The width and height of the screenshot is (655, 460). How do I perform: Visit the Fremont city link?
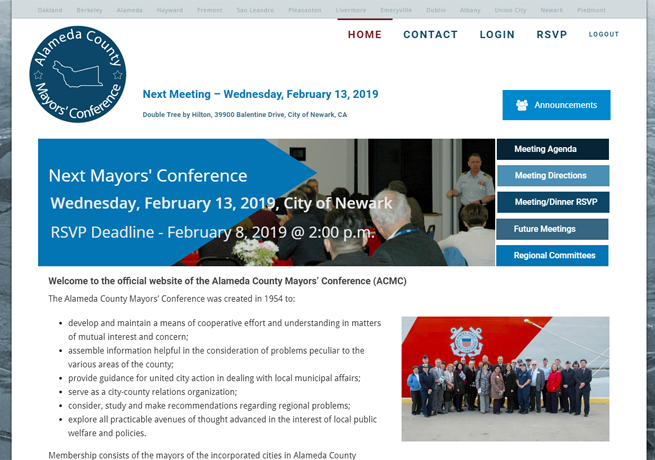(210, 10)
